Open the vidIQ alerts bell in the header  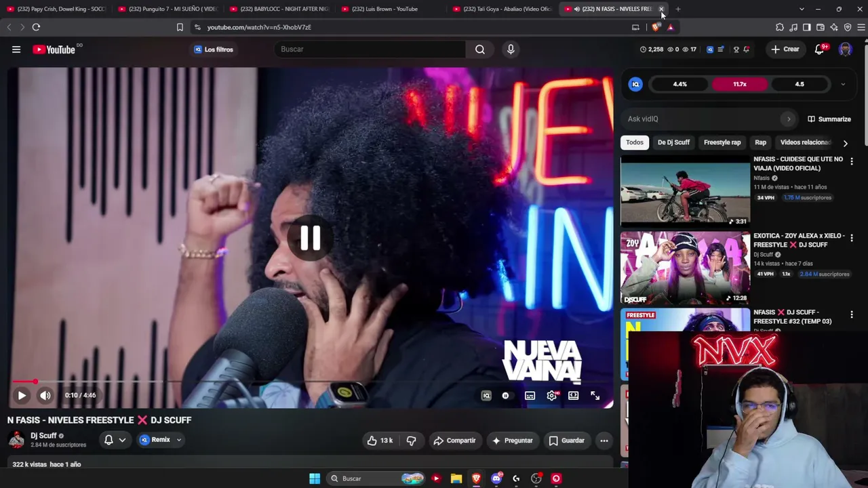click(747, 49)
